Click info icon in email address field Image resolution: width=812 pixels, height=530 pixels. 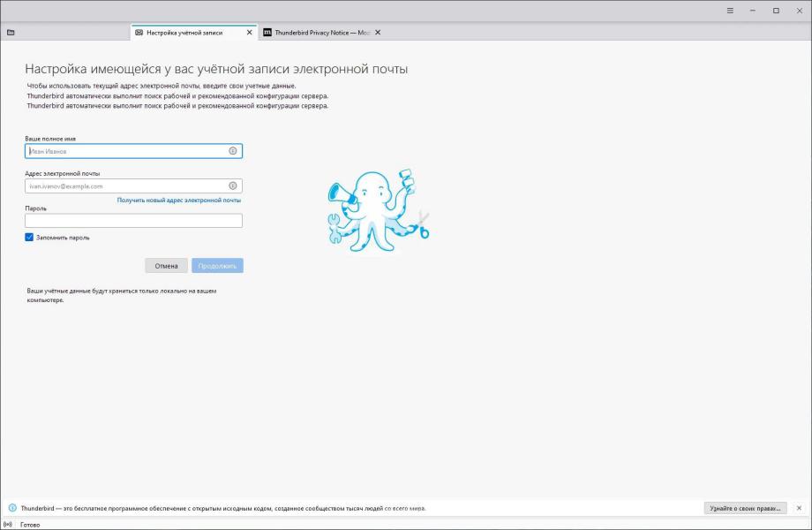(x=232, y=185)
